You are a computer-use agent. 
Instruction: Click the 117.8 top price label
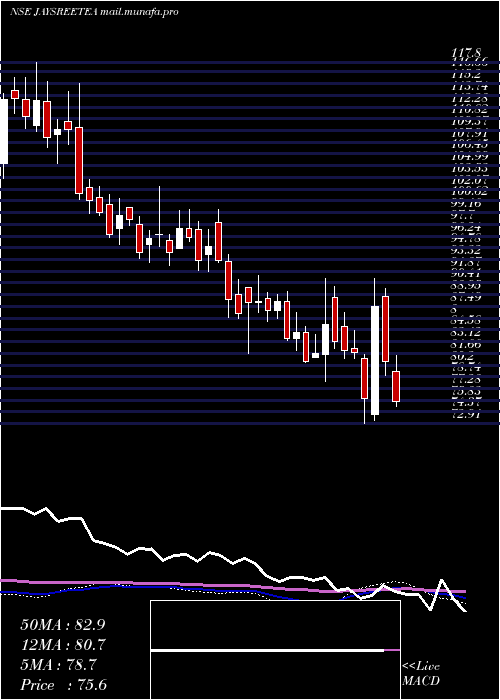coord(467,55)
